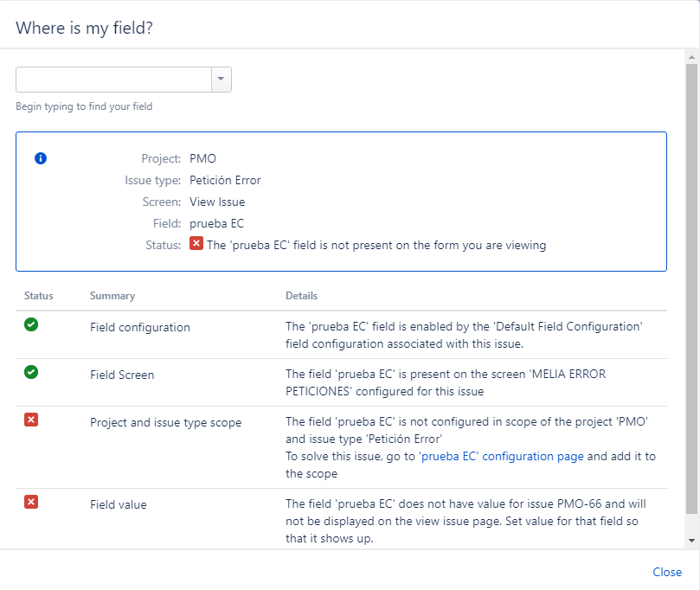Select the Field configuration summary row
The height and width of the screenshot is (590, 700).
pyautogui.click(x=140, y=328)
